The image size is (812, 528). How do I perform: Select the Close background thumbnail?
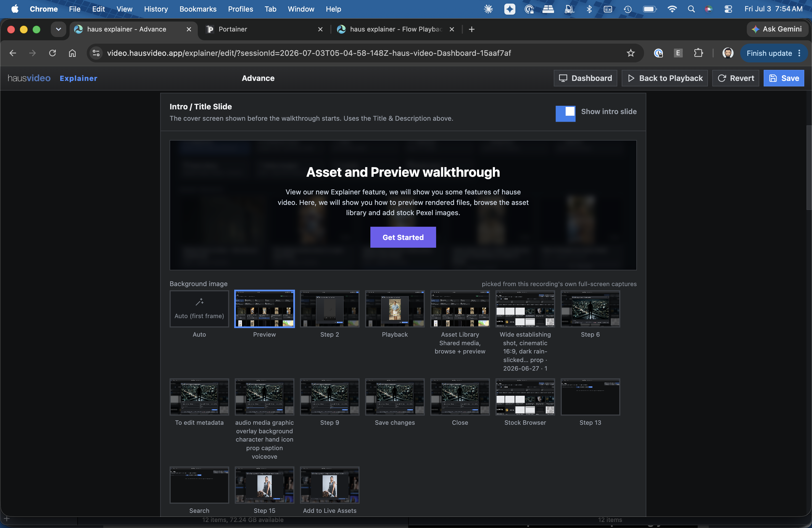tap(460, 397)
